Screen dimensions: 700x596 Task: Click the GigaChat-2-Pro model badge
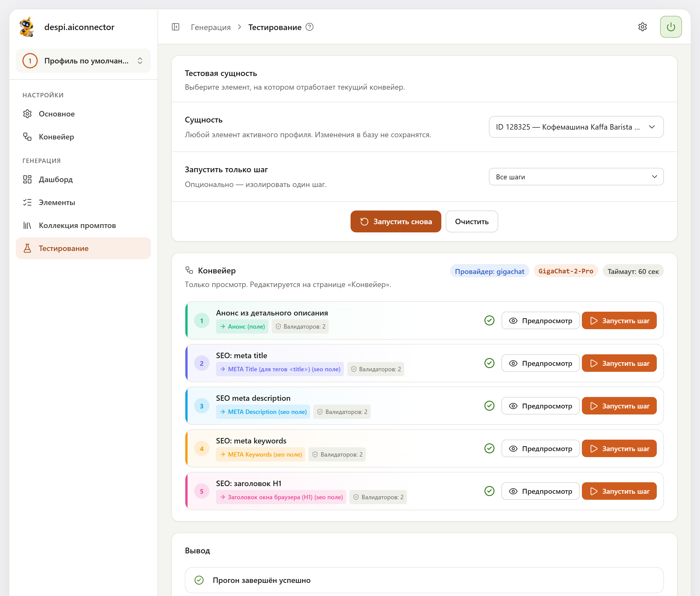[565, 271]
